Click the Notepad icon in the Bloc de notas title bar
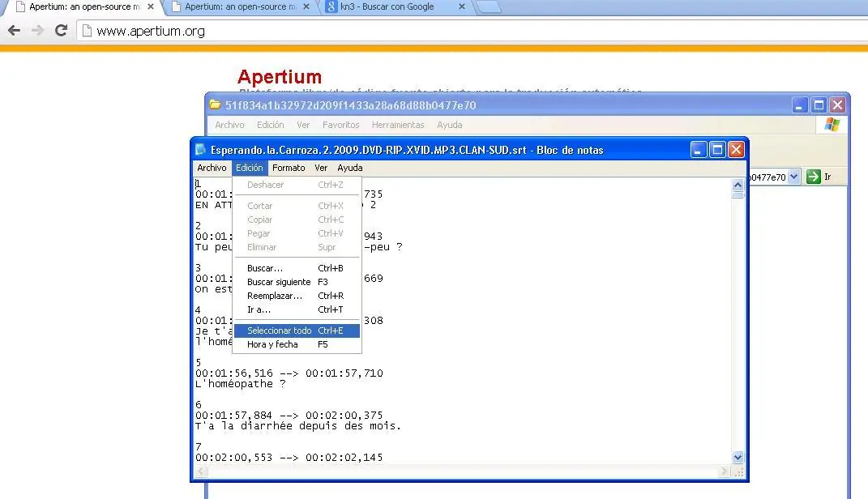This screenshot has height=499, width=868. pyautogui.click(x=199, y=149)
